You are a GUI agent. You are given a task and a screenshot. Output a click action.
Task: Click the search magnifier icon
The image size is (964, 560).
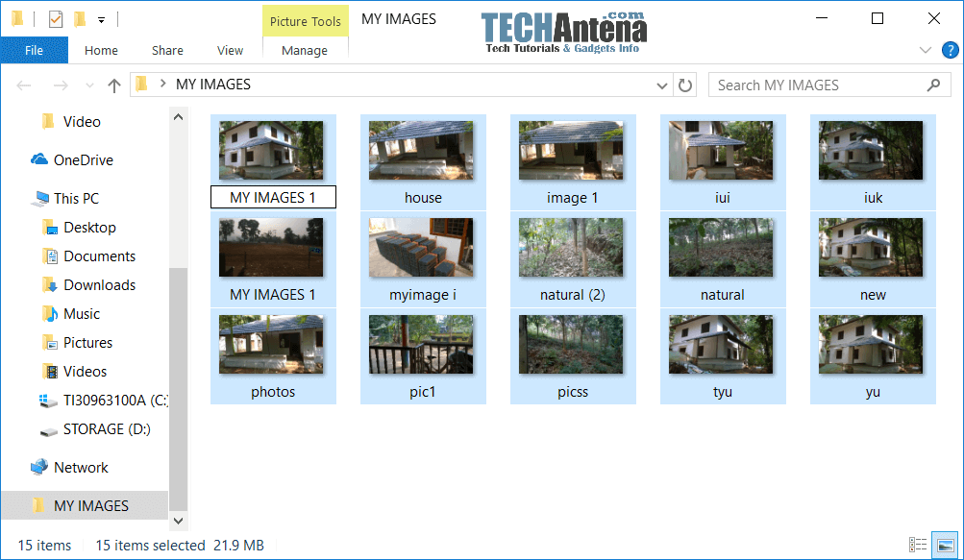(x=933, y=85)
